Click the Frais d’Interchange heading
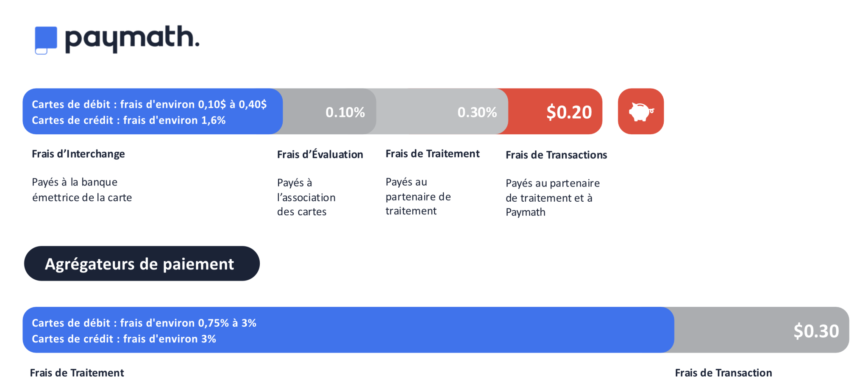 pos(78,154)
